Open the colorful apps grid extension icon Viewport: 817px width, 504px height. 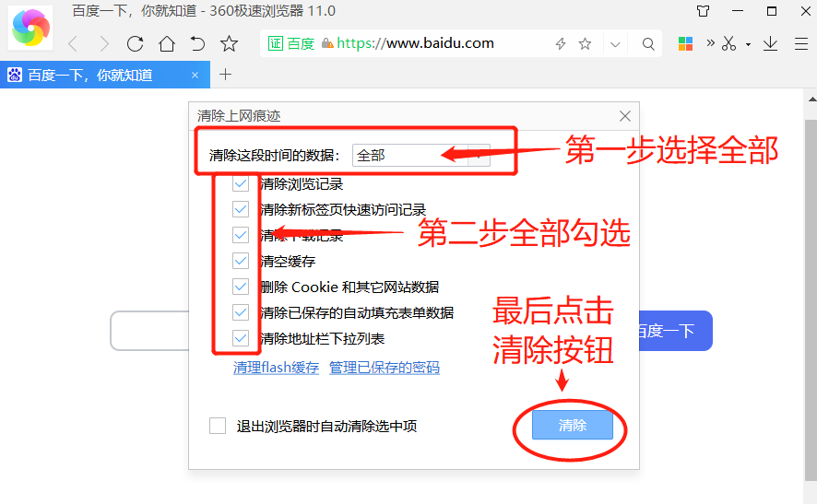coord(685,43)
